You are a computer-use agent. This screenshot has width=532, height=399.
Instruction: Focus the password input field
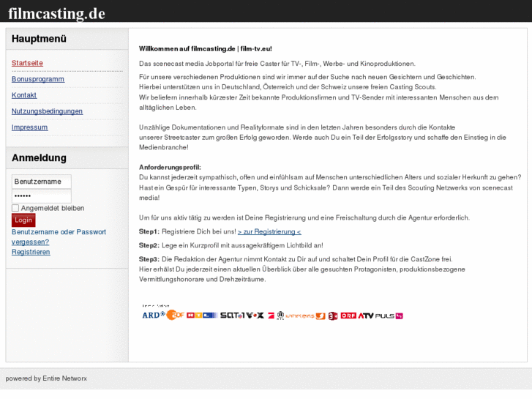coord(42,196)
